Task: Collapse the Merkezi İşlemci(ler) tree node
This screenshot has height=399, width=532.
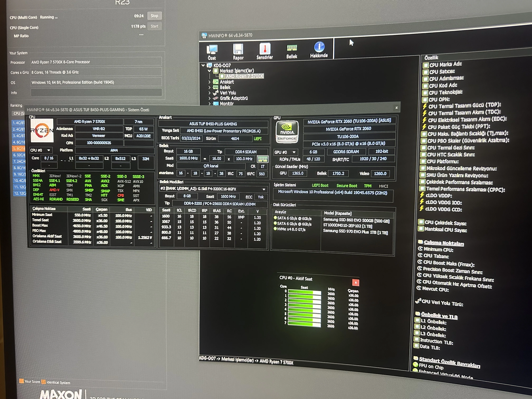Action: [209, 71]
